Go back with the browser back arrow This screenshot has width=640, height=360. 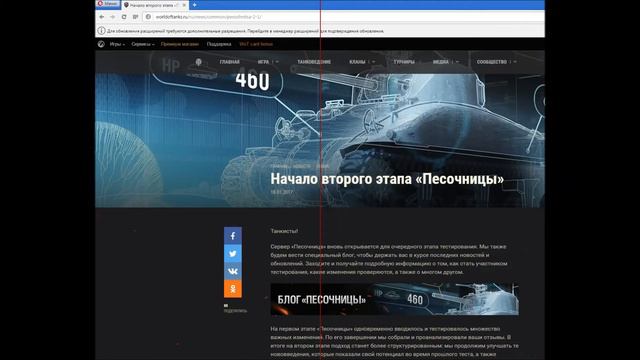pyautogui.click(x=102, y=17)
